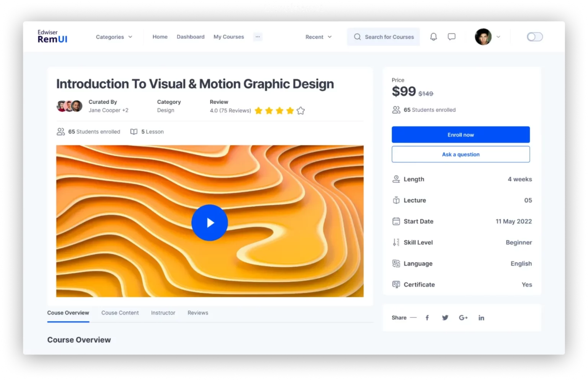Image resolution: width=588 pixels, height=380 pixels.
Task: Open the user profile avatar menu
Action: (x=483, y=37)
